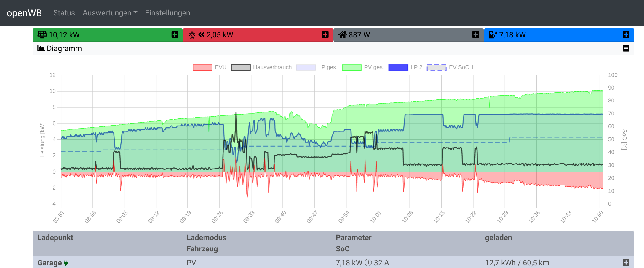Collapse the Diagramm panel
Viewport: 644px width, 268px height.
coord(626,48)
